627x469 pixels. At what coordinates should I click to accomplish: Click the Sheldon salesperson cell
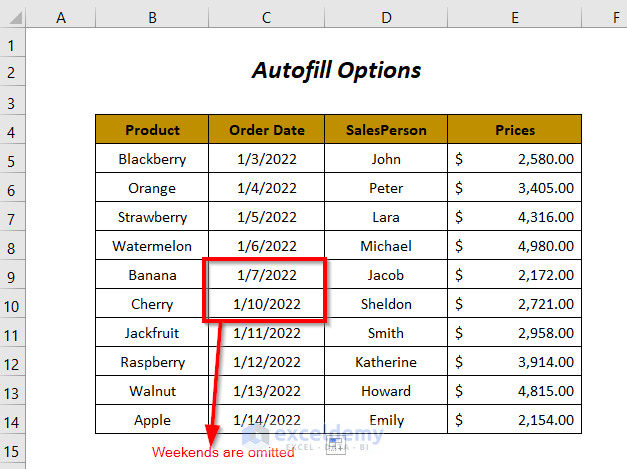coord(385,304)
